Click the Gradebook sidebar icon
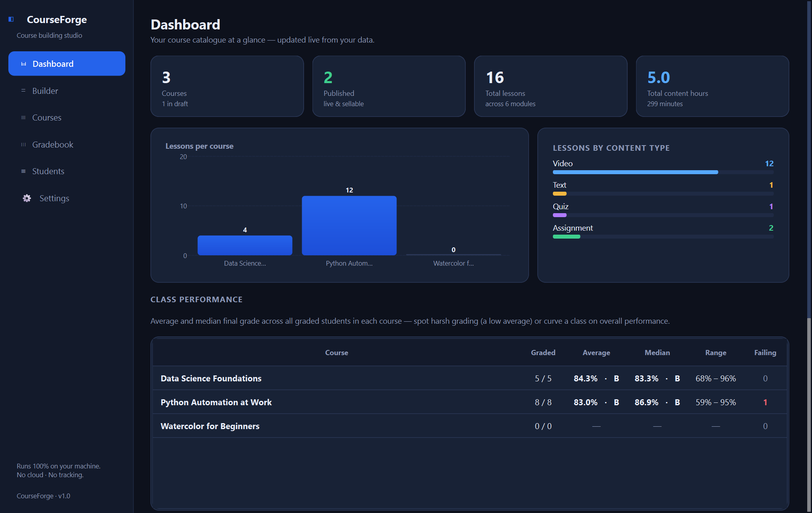 pyautogui.click(x=23, y=145)
